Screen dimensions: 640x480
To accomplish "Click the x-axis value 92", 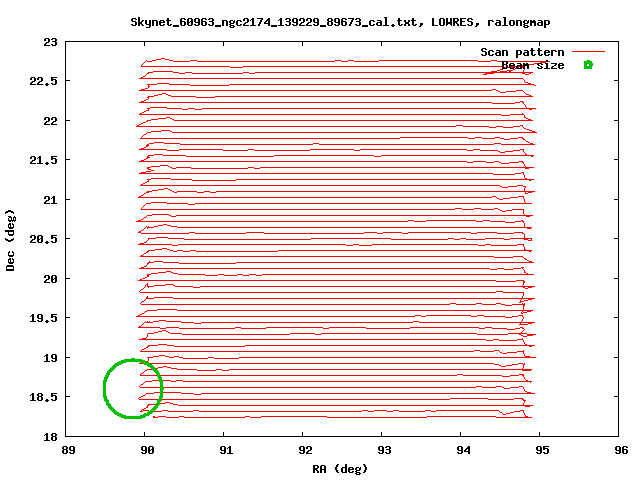I will coord(305,450).
